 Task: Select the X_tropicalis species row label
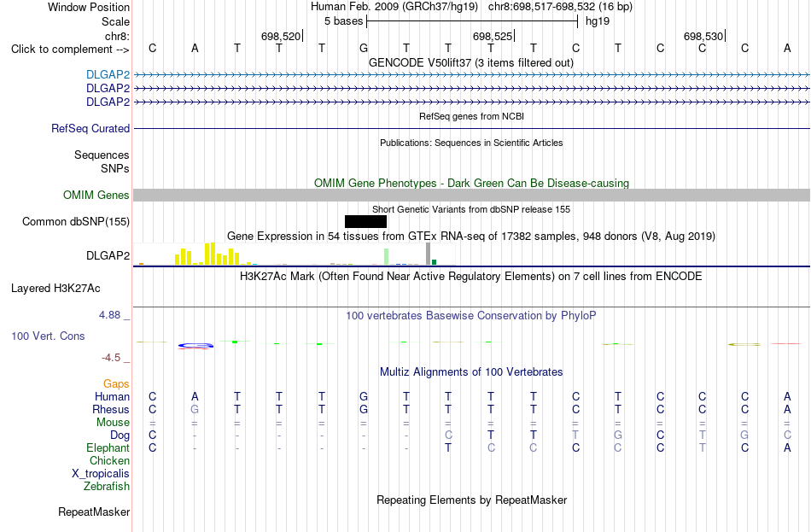click(101, 474)
